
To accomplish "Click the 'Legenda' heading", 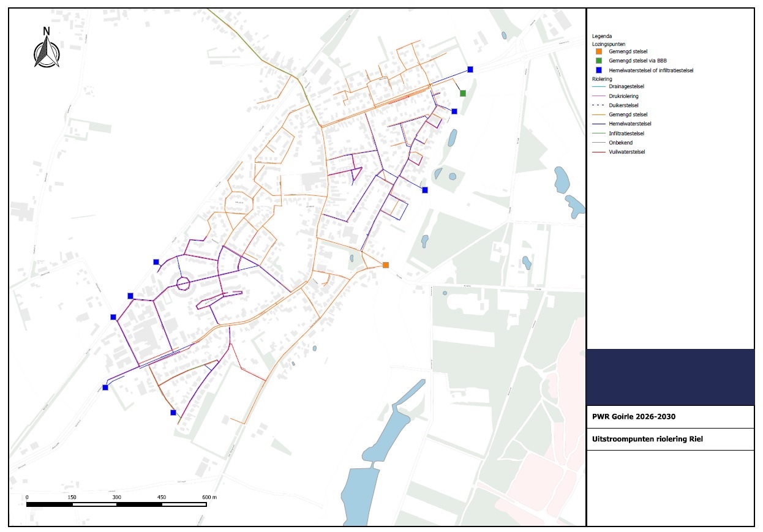I will click(x=602, y=36).
